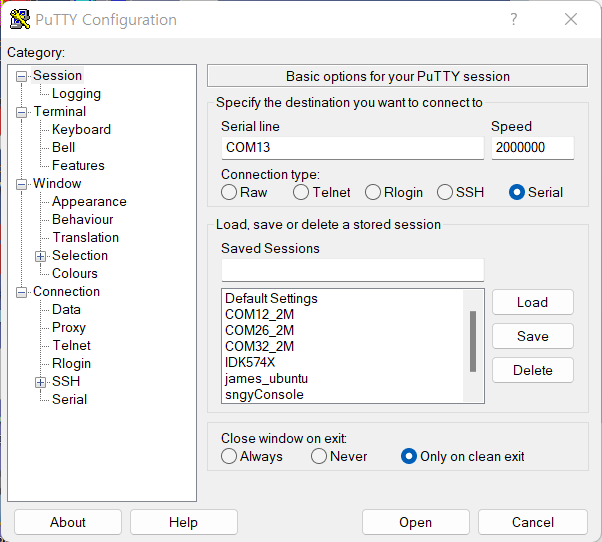Click the Delete session button
This screenshot has height=542, width=602.
click(533, 370)
